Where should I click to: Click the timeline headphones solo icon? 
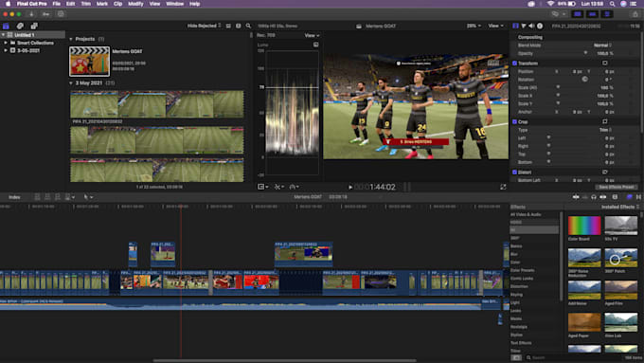click(594, 197)
